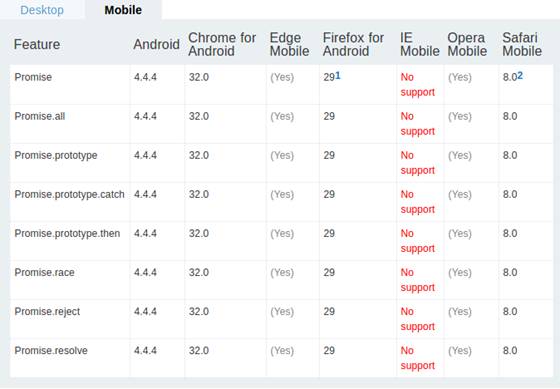
Task: Select the Promise.reject row label
Action: click(47, 311)
